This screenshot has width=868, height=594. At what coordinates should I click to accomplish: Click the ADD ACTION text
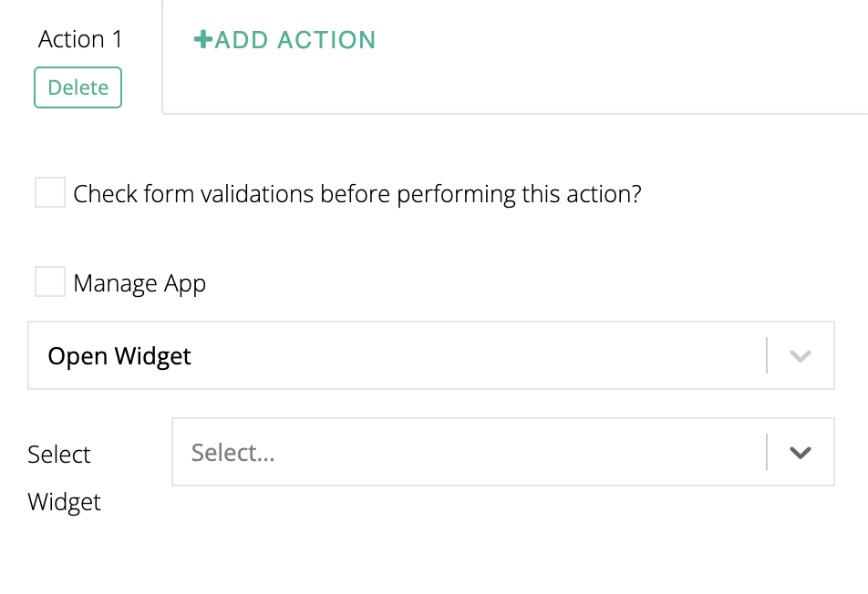[294, 40]
